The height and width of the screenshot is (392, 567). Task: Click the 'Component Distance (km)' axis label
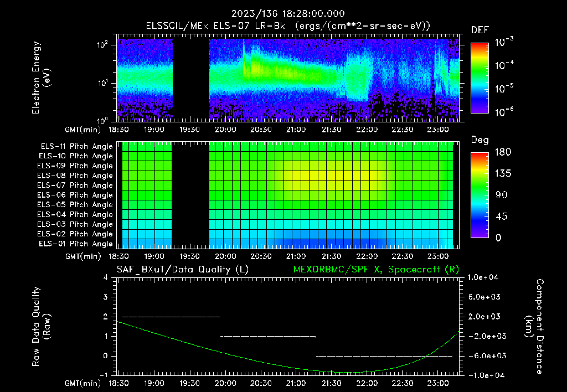tap(534, 327)
